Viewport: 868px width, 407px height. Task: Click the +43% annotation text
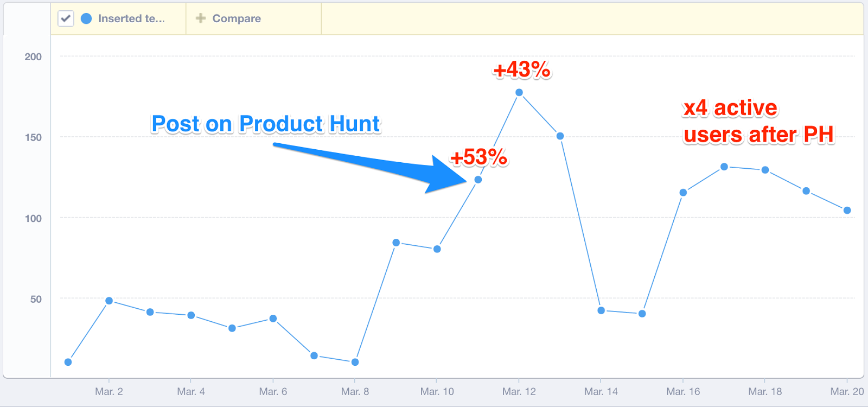522,69
